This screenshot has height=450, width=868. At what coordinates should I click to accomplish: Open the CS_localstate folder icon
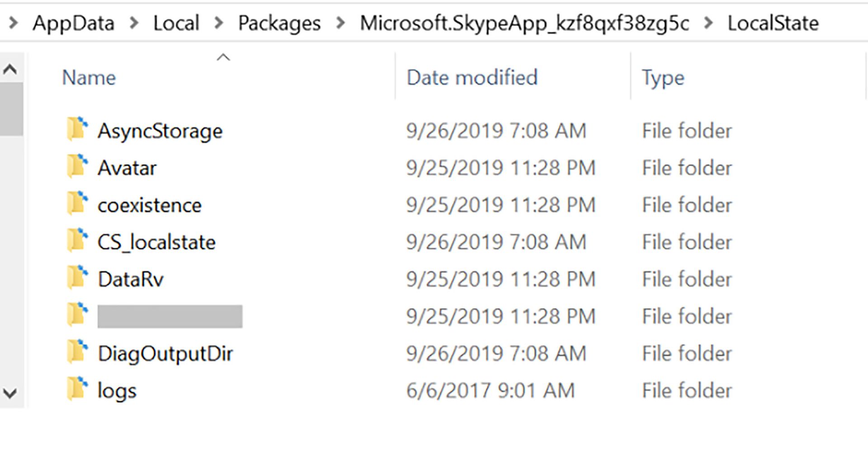[x=78, y=241]
